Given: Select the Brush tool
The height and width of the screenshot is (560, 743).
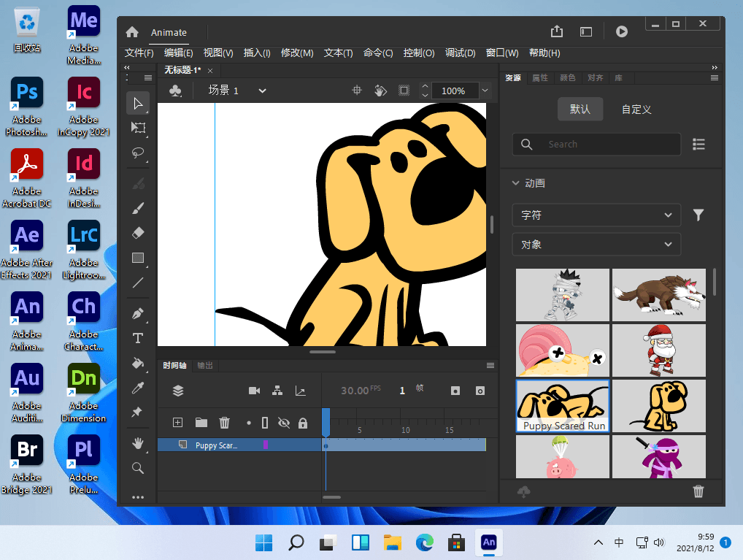Looking at the screenshot, I should [138, 209].
